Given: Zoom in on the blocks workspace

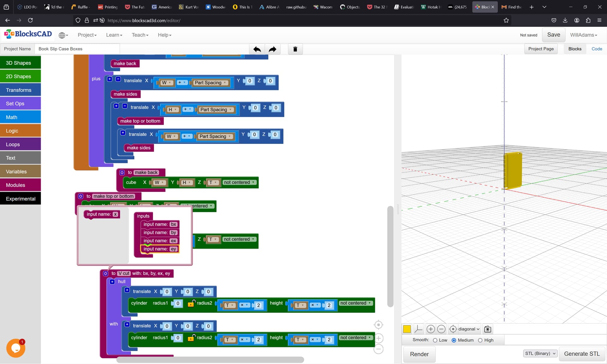Looking at the screenshot, I should pos(378,338).
